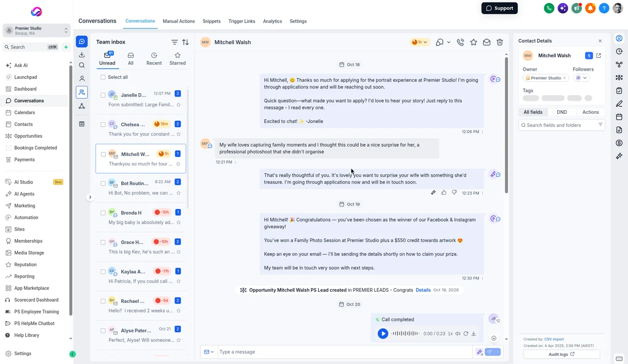Screen dimensions: 628x364
Task: Switch to the Manual Actions tab
Action: point(179,21)
